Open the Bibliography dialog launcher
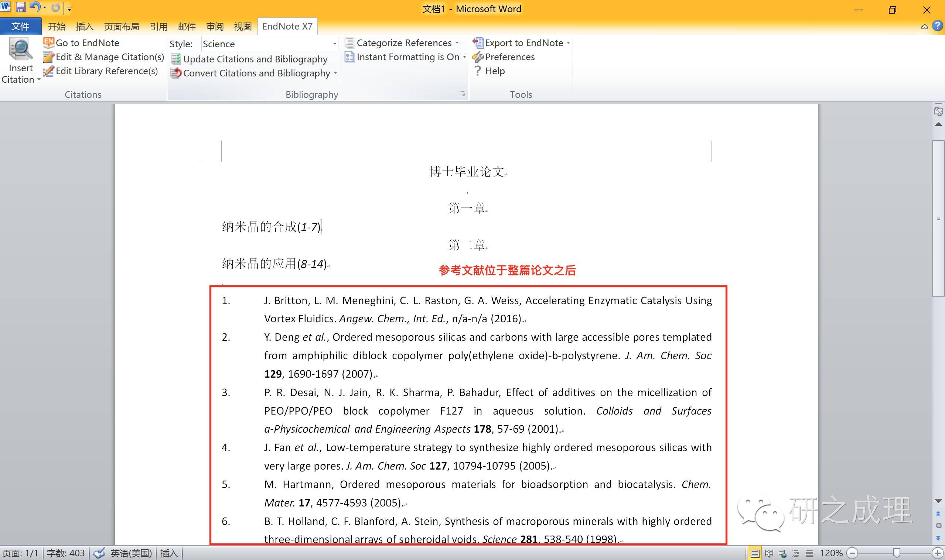This screenshot has height=560, width=945. click(463, 94)
